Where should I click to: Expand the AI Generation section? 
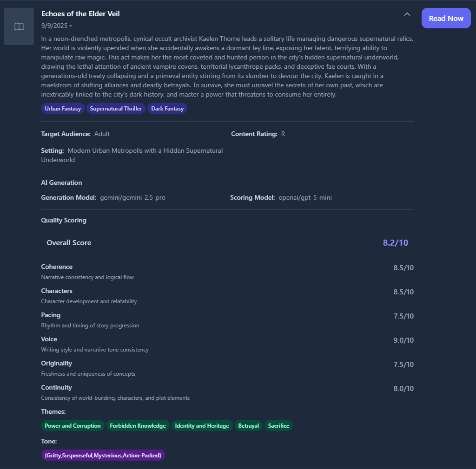pyautogui.click(x=61, y=182)
